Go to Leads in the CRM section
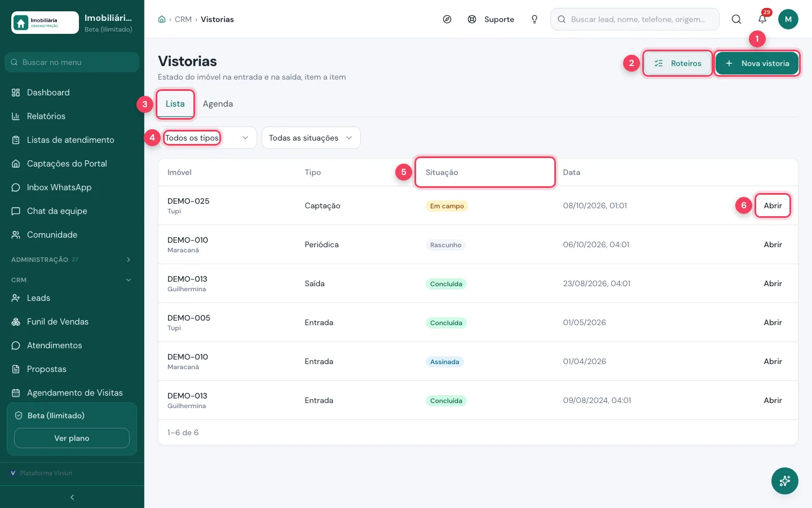The width and height of the screenshot is (812, 508). click(72, 298)
